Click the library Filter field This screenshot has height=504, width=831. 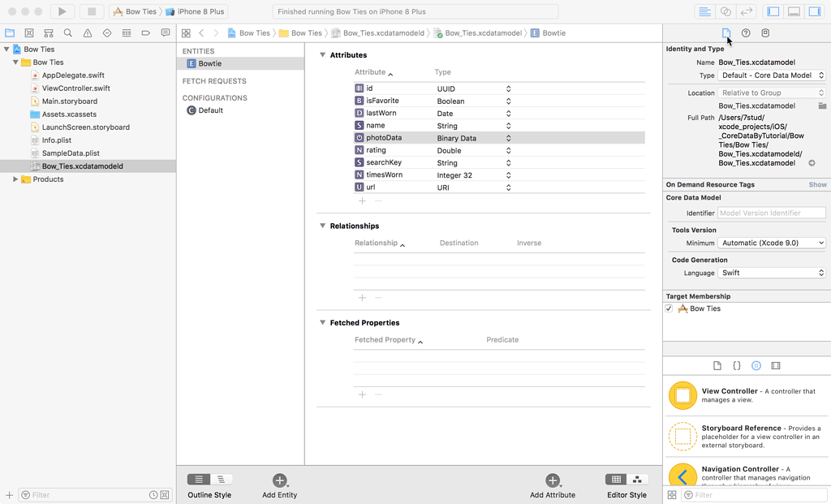pos(754,495)
